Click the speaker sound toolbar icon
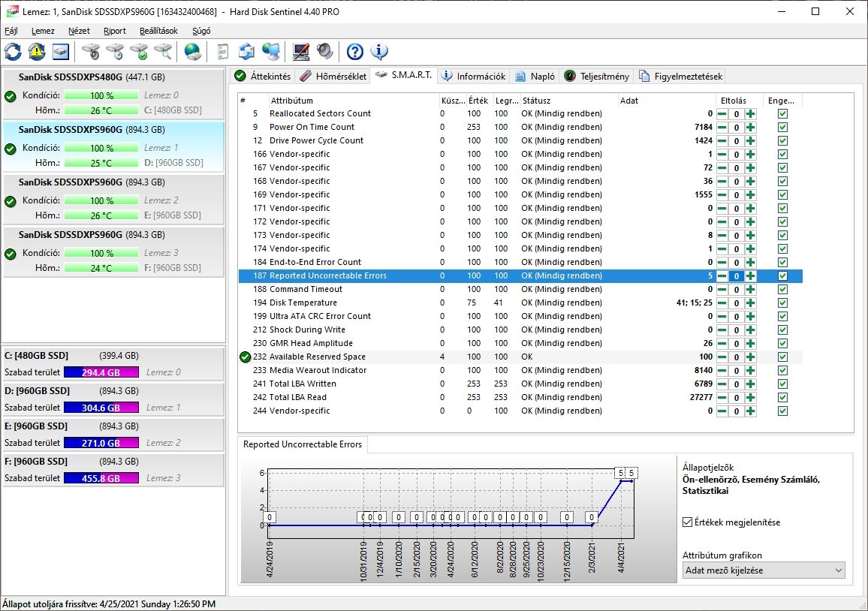 pyautogui.click(x=325, y=52)
